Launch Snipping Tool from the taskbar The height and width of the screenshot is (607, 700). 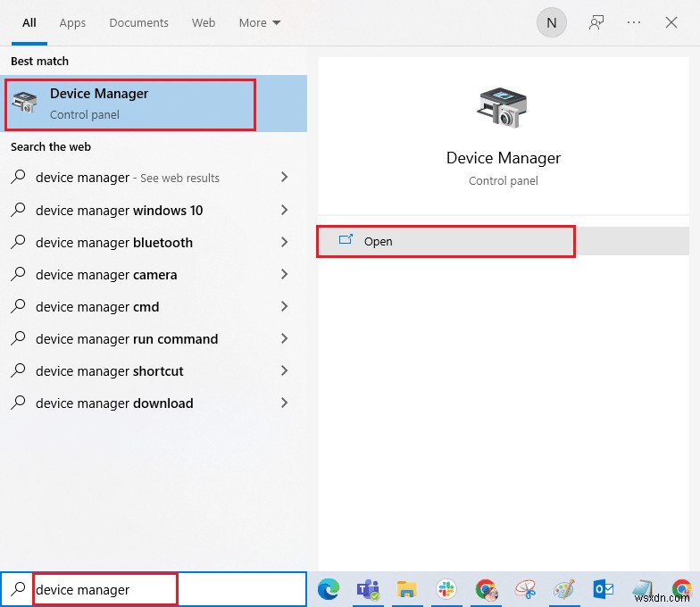pyautogui.click(x=525, y=589)
